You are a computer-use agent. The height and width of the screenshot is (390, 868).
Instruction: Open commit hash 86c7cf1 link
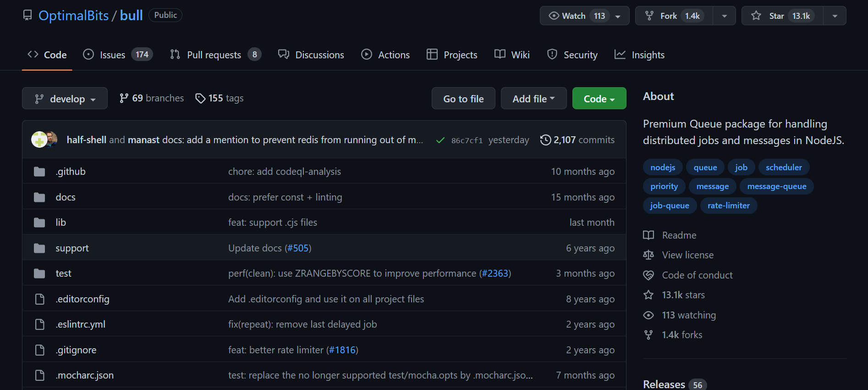(467, 140)
